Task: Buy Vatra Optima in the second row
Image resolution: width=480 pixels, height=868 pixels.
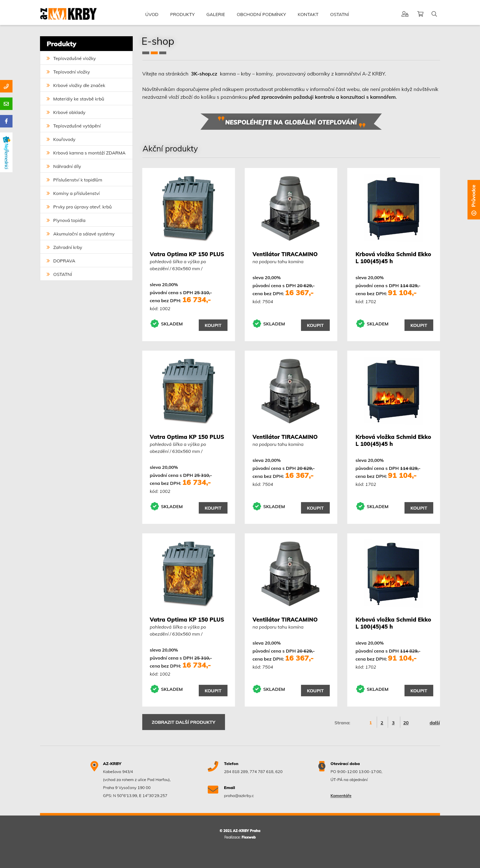Action: (213, 508)
